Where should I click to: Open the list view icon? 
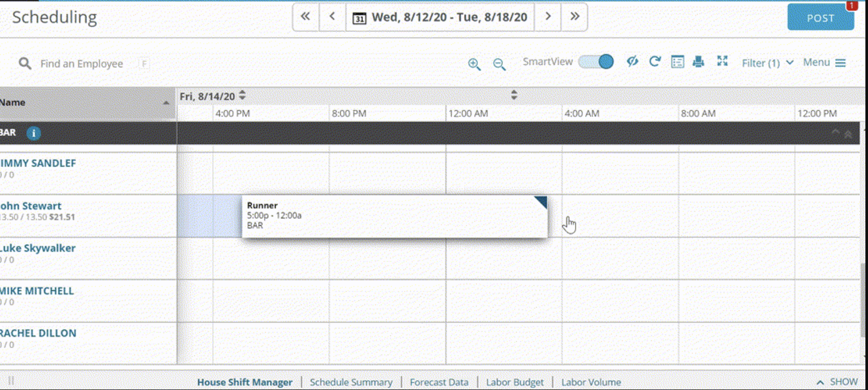pyautogui.click(x=677, y=62)
